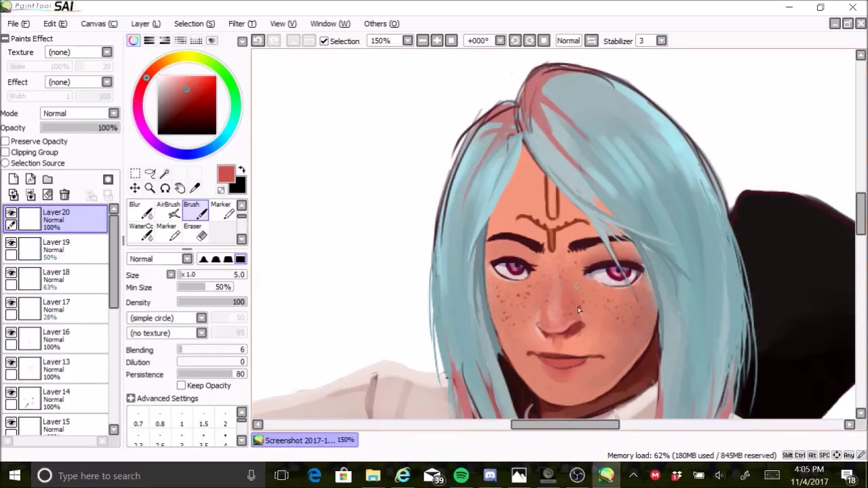Select the Lasso selection tool
Viewport: 868px width, 488px height.
point(150,174)
